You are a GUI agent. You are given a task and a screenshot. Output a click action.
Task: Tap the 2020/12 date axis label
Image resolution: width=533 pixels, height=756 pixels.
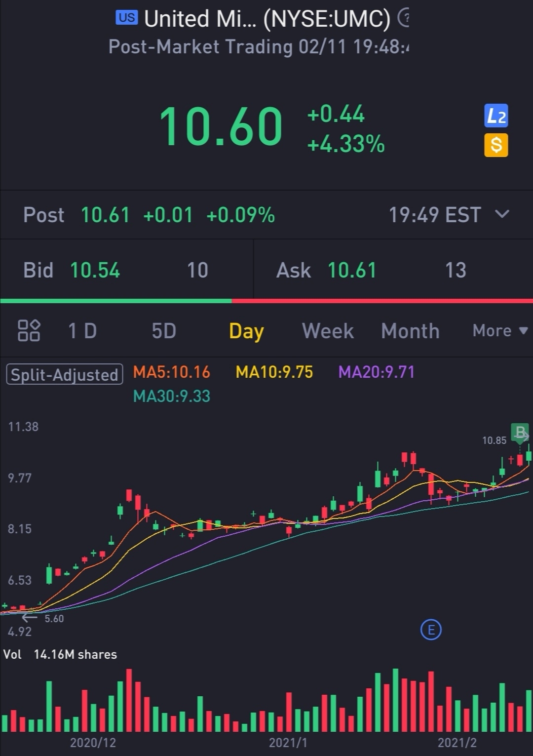point(93,742)
